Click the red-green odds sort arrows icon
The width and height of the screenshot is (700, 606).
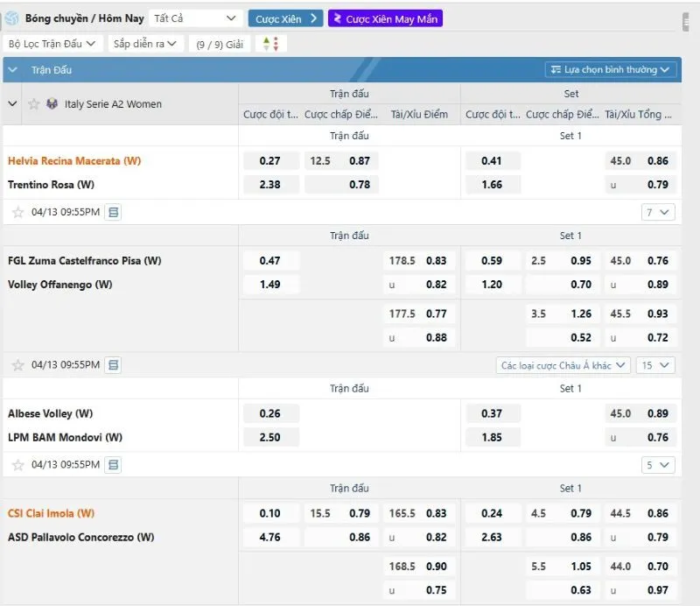pos(271,43)
